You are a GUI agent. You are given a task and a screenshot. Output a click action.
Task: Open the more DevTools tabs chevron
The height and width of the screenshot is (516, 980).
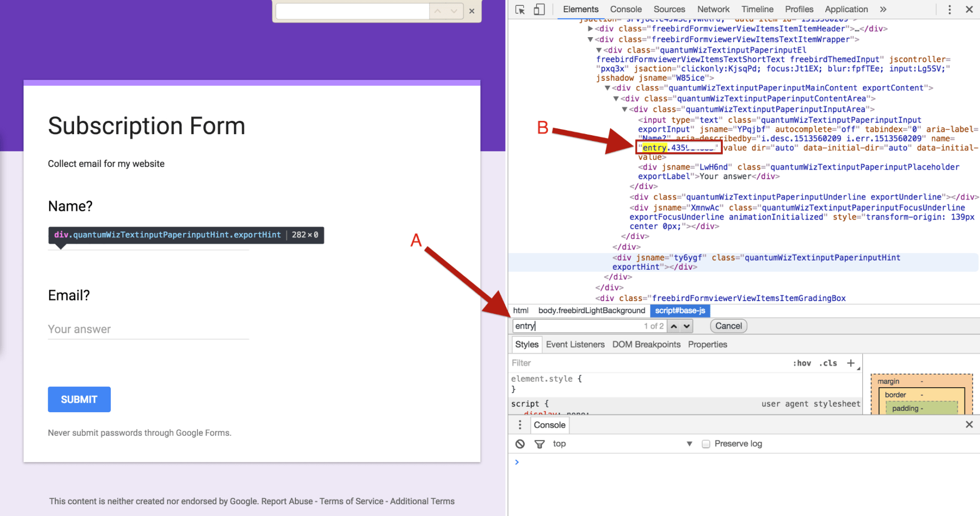click(883, 9)
